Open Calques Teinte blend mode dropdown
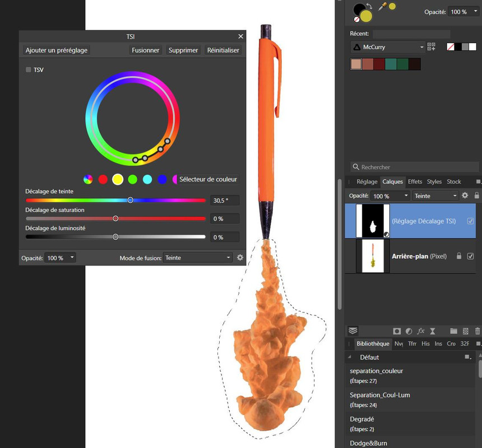The image size is (482, 448). point(435,195)
